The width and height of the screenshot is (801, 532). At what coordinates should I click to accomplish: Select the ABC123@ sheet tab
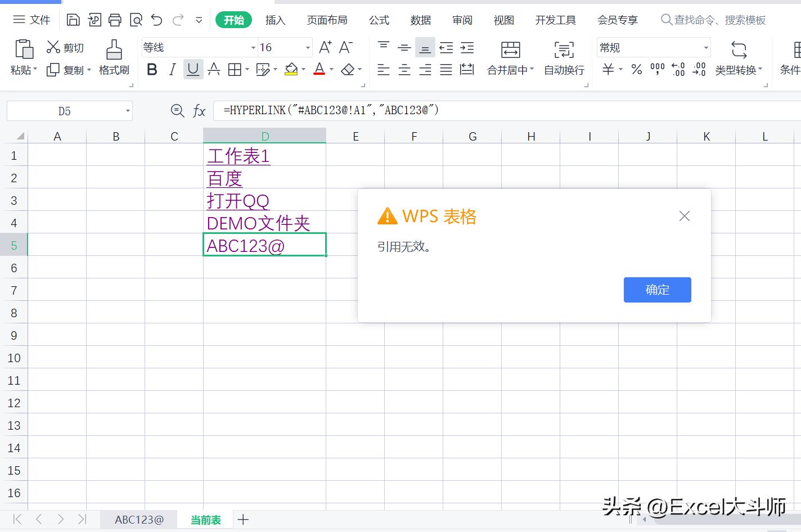point(138,519)
